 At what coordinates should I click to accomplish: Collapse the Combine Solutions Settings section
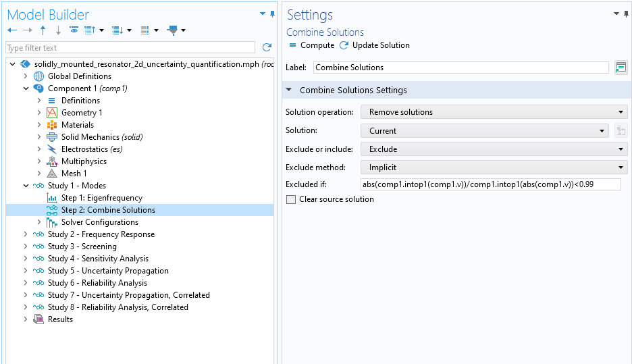(x=290, y=90)
